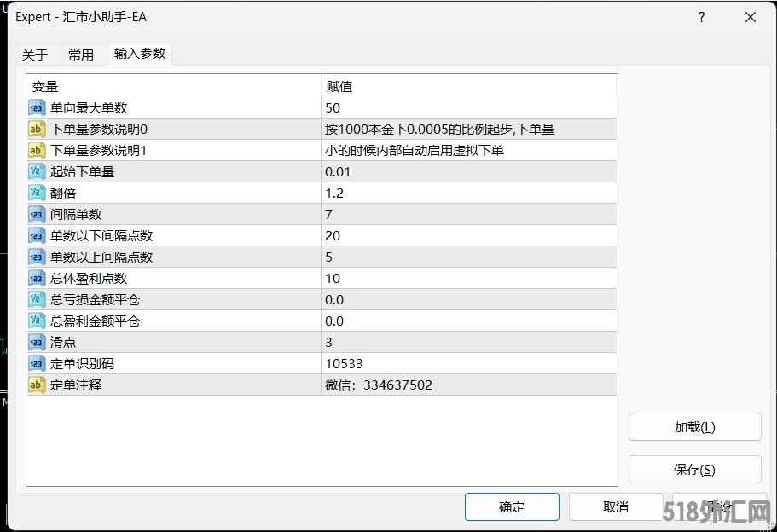Click the string icon beside 下单量参数说明0
The image size is (777, 532).
coord(37,130)
